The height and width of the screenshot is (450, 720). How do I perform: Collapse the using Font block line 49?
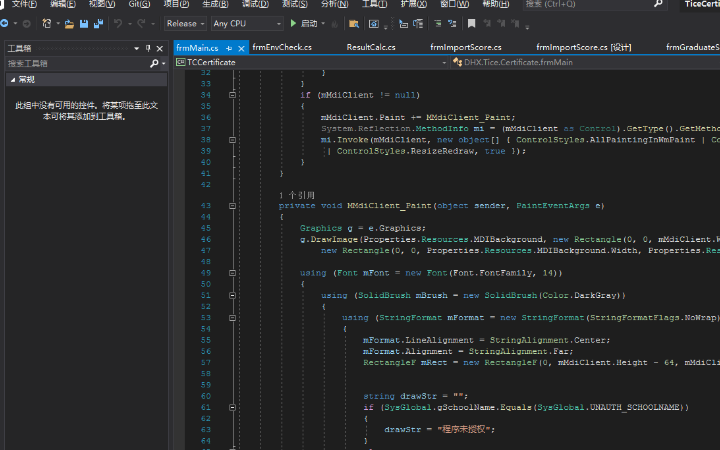tap(232, 273)
